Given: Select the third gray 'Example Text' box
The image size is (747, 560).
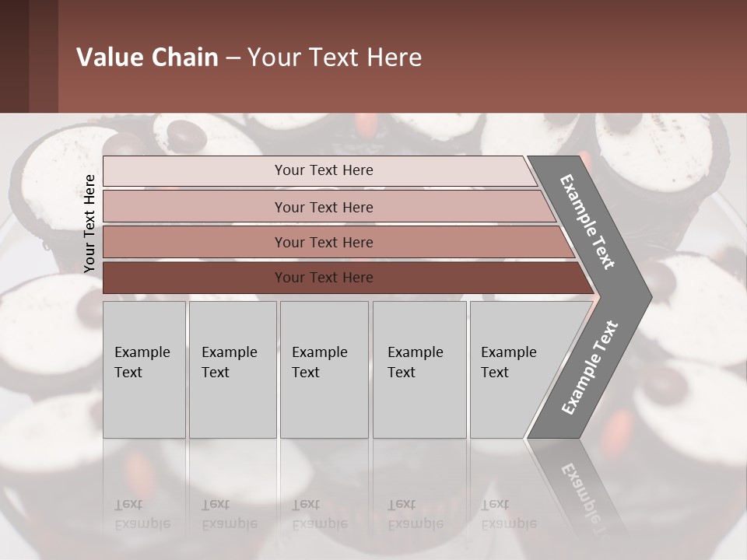Looking at the screenshot, I should [x=324, y=369].
